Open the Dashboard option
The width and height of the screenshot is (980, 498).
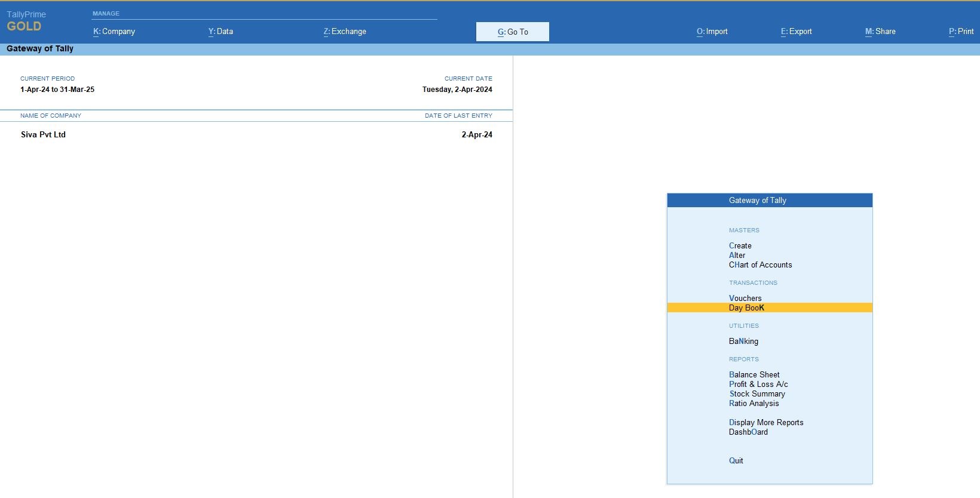pyautogui.click(x=748, y=432)
